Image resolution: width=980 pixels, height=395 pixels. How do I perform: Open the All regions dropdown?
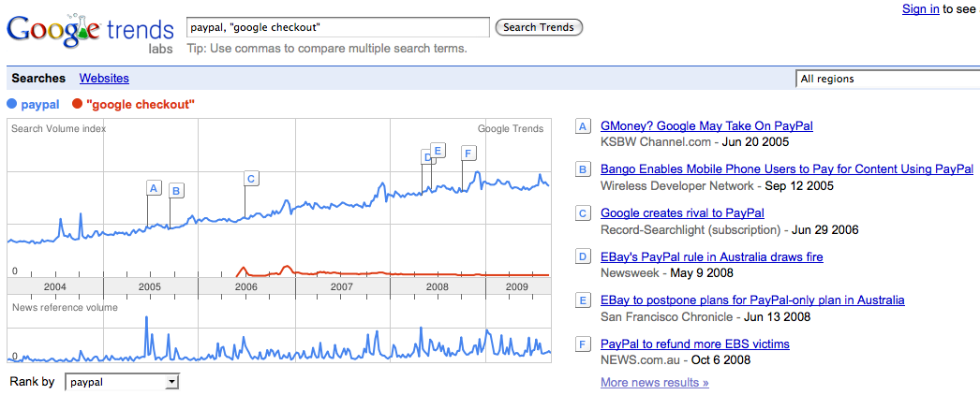[887, 80]
